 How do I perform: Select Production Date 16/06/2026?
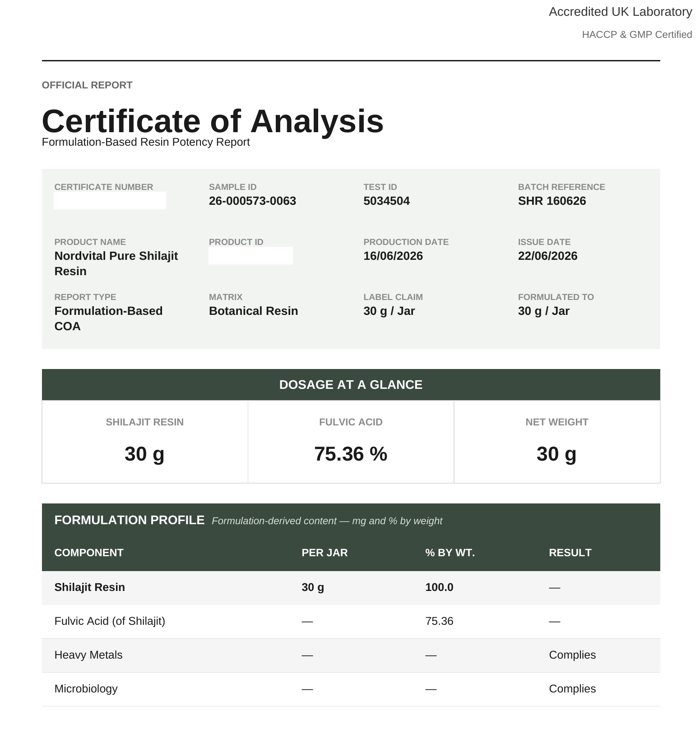tap(393, 256)
